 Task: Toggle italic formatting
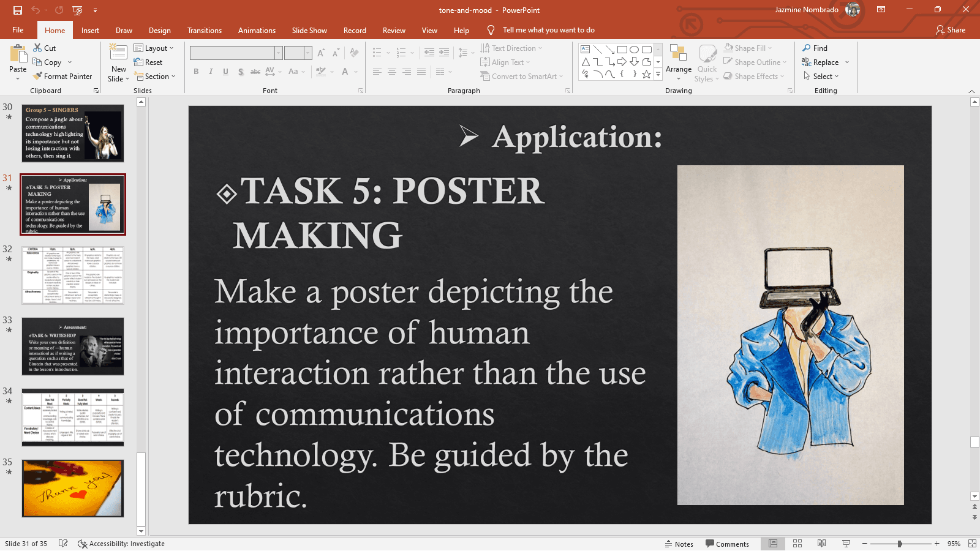click(x=211, y=72)
